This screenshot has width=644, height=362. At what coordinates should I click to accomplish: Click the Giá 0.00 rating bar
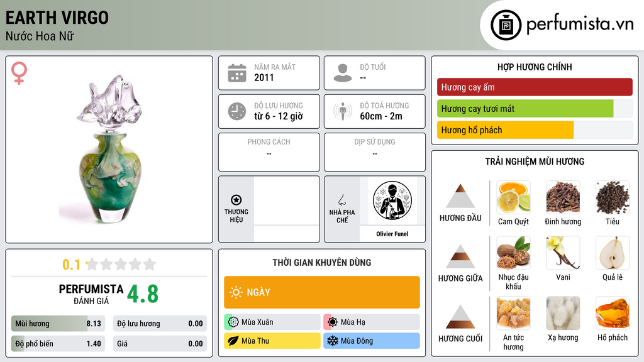[x=160, y=344]
